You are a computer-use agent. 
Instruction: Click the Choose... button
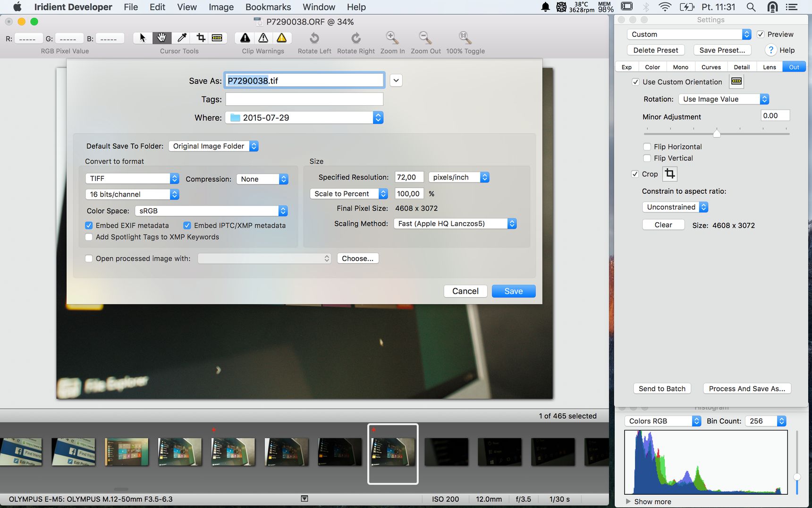pos(357,258)
